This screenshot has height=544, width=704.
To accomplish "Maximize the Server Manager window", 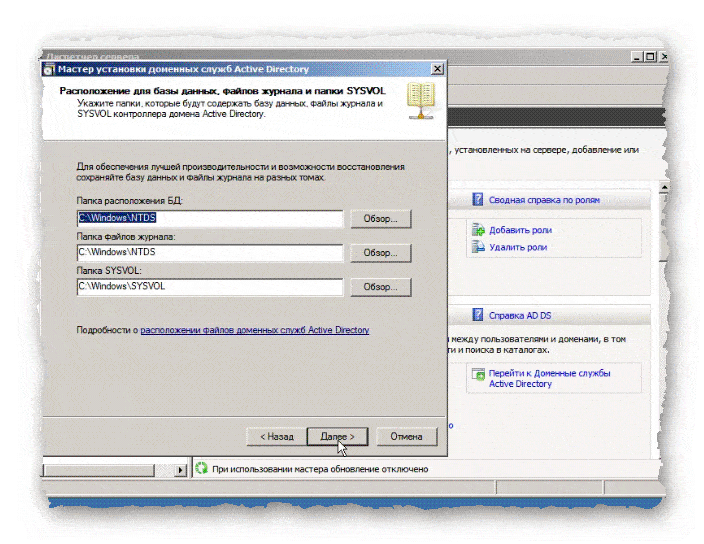I will [x=650, y=57].
